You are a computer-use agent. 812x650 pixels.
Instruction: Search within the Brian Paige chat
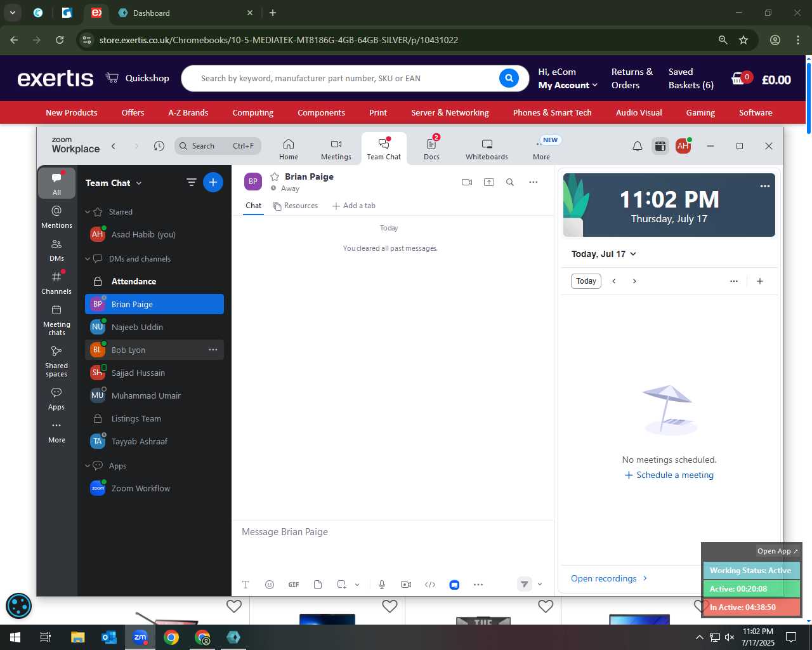tap(510, 182)
